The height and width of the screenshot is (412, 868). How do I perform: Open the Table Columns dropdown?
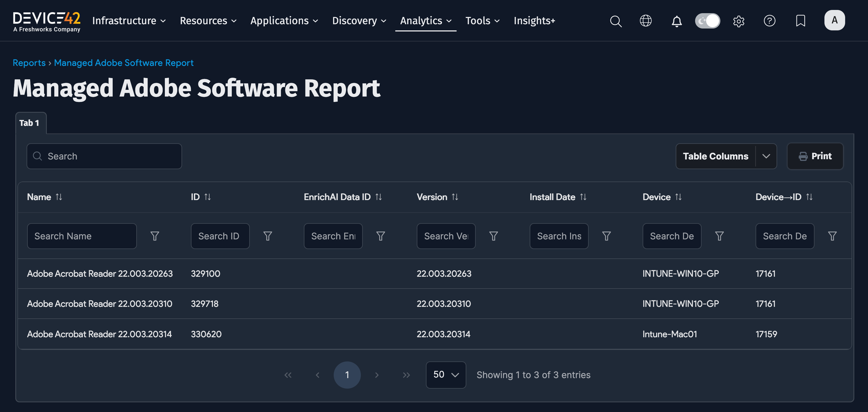pos(726,156)
